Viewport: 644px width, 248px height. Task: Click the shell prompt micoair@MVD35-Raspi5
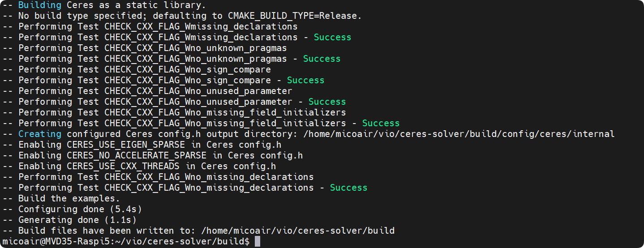coord(56,242)
